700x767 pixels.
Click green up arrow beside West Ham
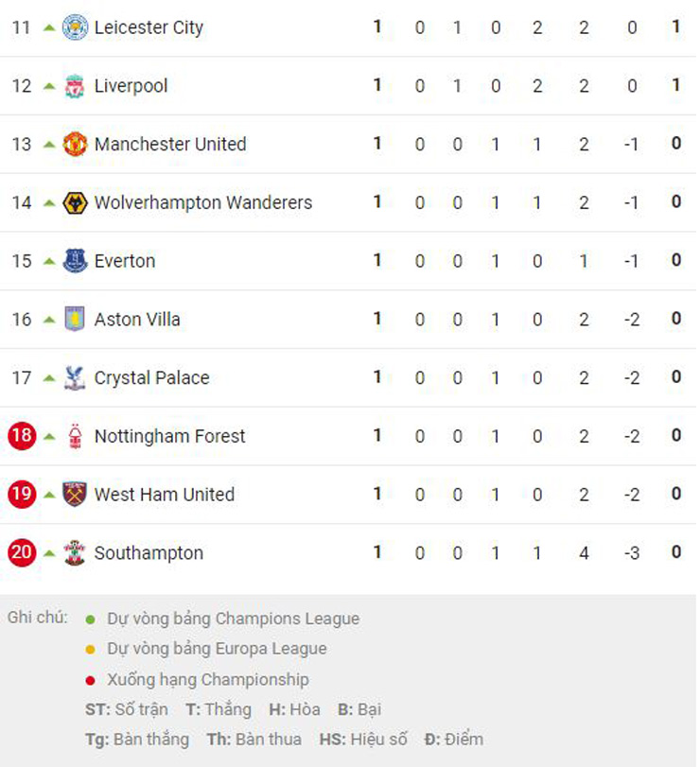click(49, 495)
